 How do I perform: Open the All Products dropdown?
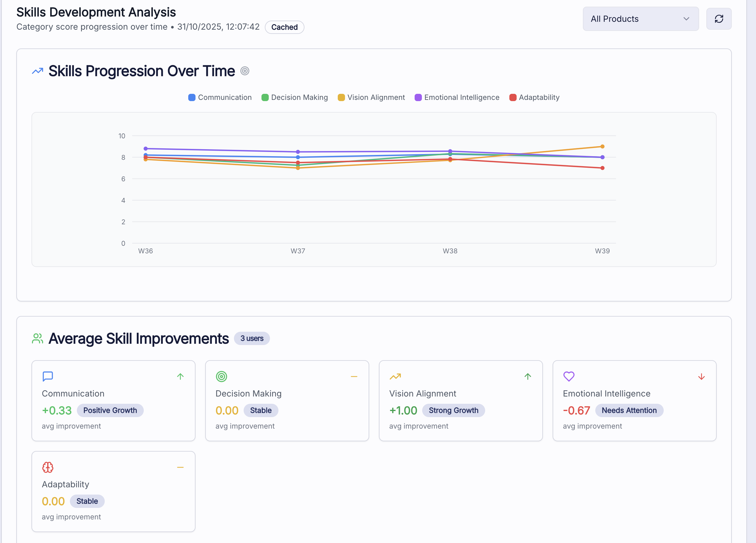(x=640, y=19)
